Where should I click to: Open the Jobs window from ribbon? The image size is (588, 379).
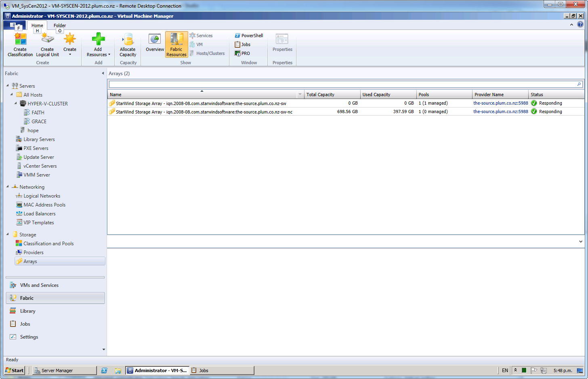pos(243,44)
